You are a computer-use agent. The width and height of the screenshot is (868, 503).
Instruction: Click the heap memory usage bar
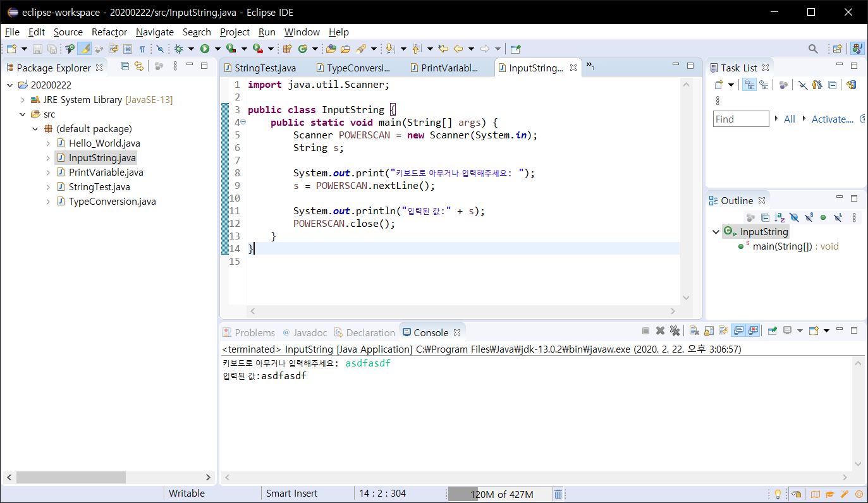click(x=500, y=494)
